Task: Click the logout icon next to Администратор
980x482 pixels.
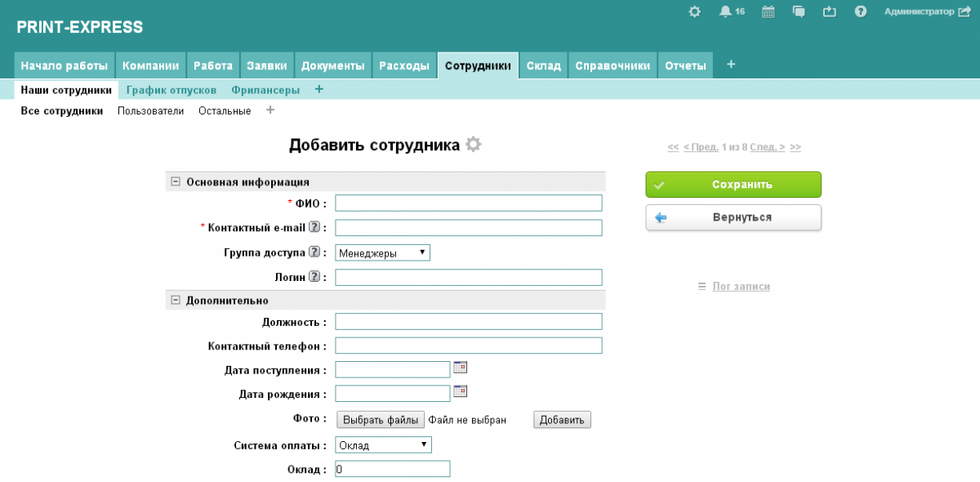Action: [964, 11]
